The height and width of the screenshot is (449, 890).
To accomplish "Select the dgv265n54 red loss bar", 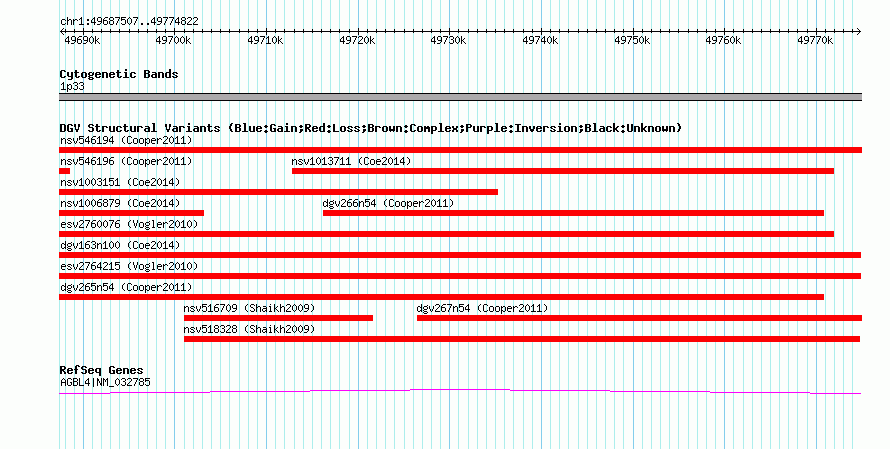I will 442,297.
